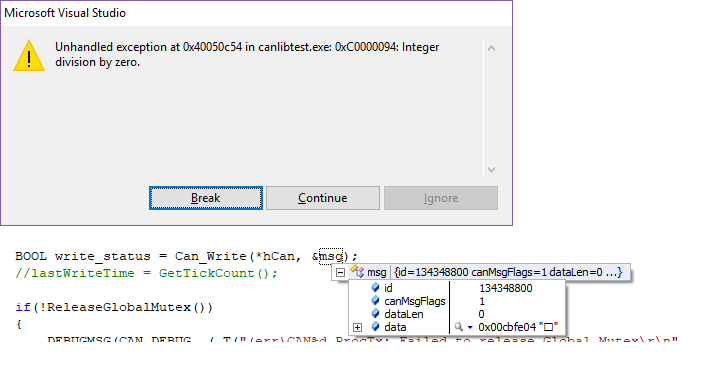Image resolution: width=723 pixels, height=388 pixels.
Task: Select the id value 134348800
Action: 506,288
